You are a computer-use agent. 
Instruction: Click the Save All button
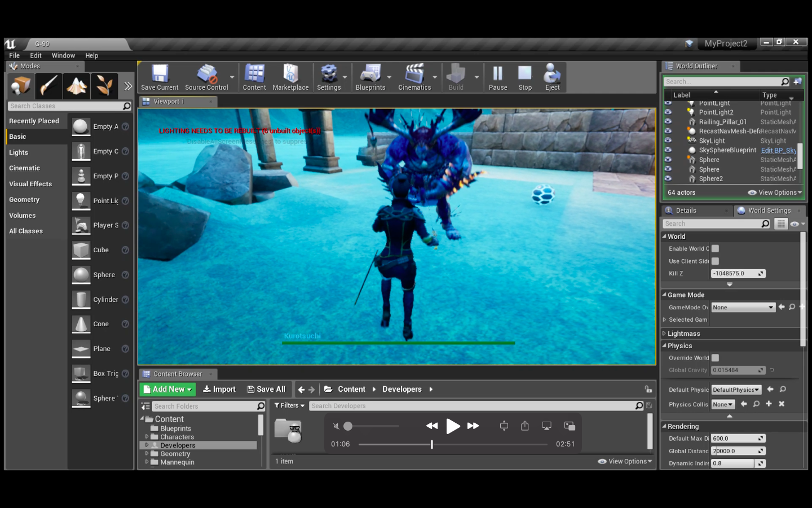click(267, 389)
